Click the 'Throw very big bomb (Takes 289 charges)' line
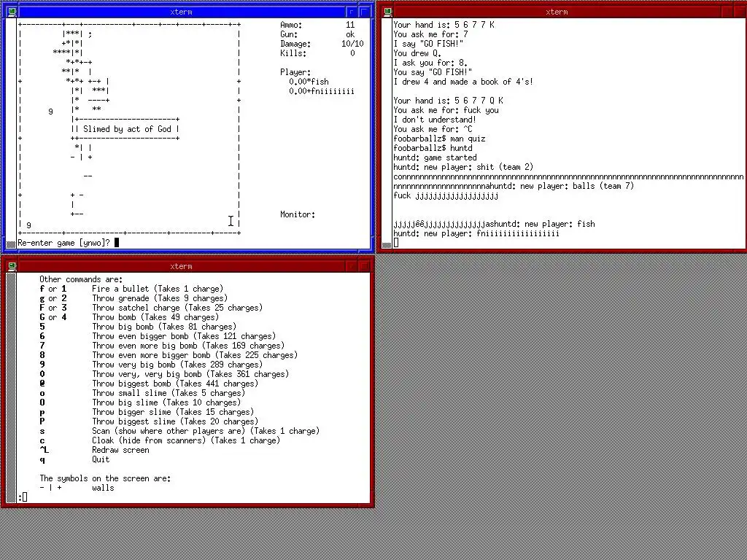Viewport: 747px width, 560px height. 177,365
